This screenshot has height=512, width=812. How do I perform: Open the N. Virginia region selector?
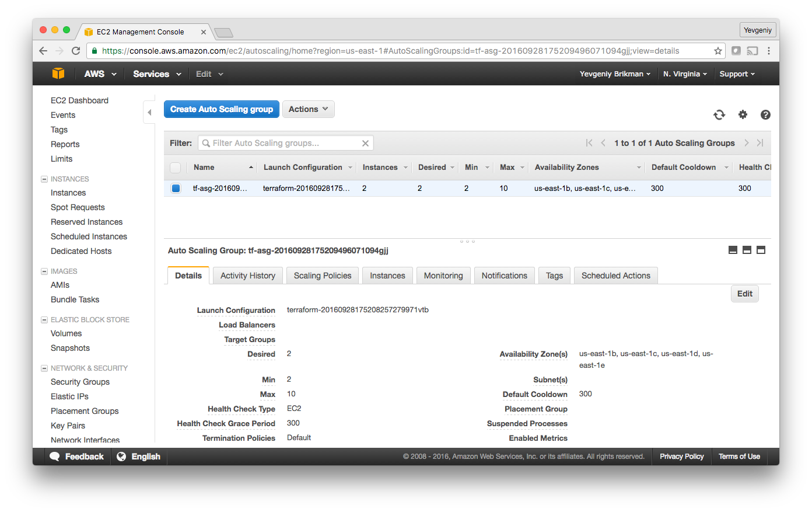(x=685, y=74)
